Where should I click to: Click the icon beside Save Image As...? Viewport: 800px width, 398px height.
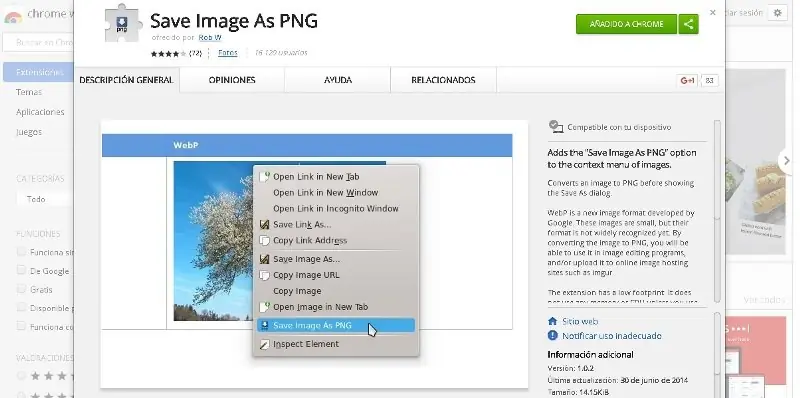coord(264,259)
